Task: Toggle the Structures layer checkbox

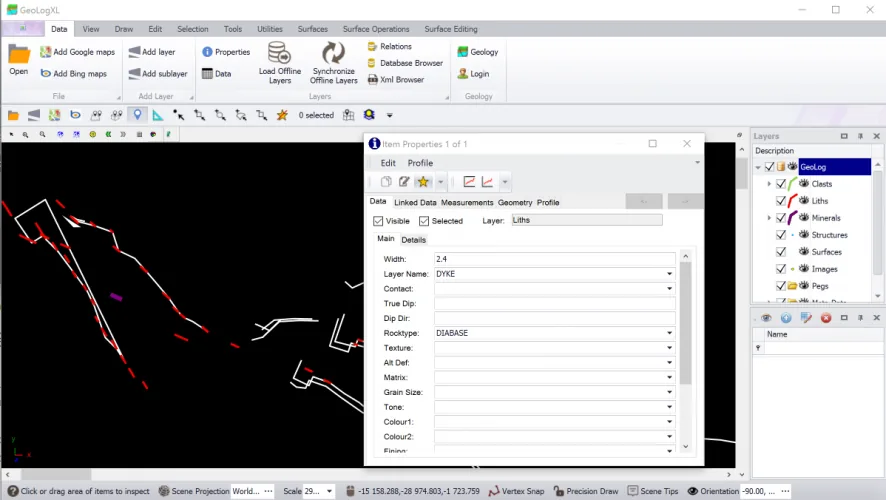Action: [x=781, y=234]
